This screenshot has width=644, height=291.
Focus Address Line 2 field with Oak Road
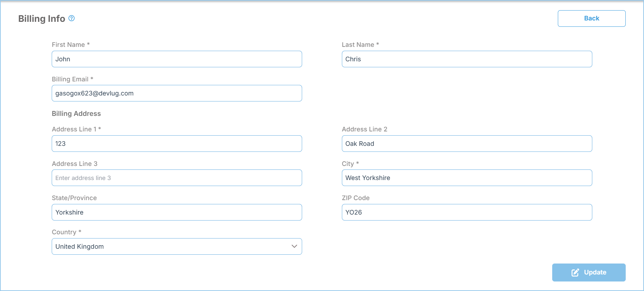(x=466, y=144)
